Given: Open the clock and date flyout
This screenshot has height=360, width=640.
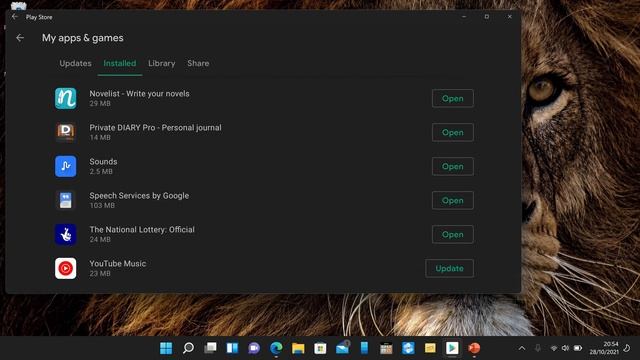Looking at the screenshot, I should click(x=604, y=348).
